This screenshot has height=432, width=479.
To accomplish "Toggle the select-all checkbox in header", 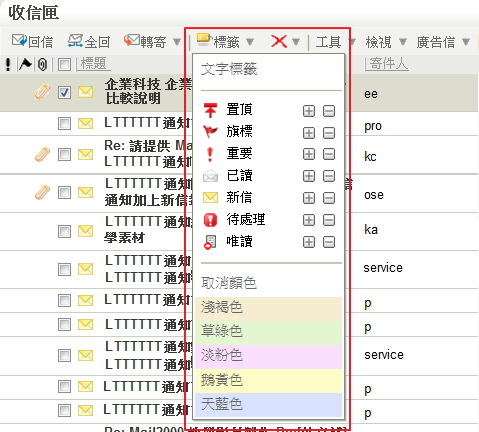I will click(64, 64).
